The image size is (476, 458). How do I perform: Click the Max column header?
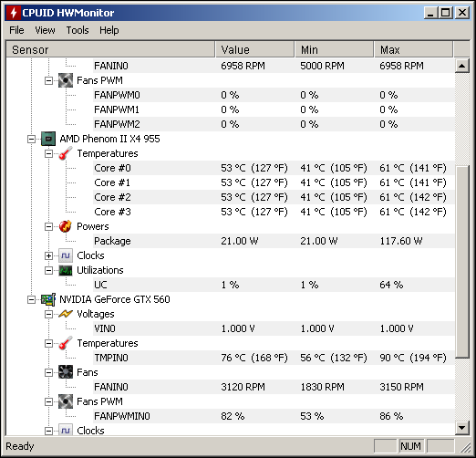point(413,49)
